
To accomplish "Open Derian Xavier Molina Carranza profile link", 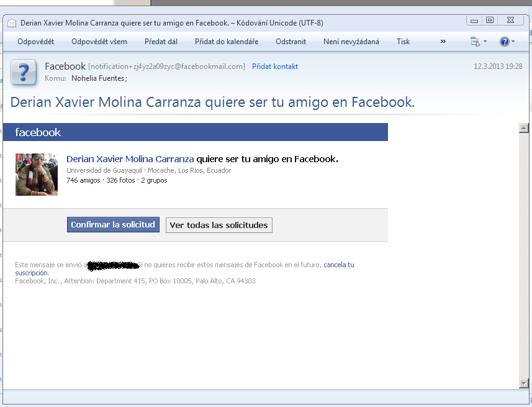I will coord(130,159).
